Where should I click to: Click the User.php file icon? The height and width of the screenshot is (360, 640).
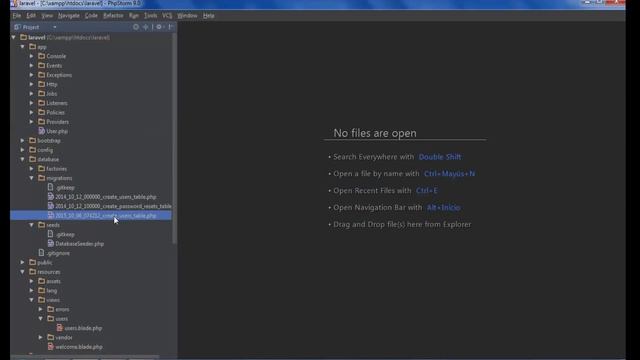[x=42, y=131]
